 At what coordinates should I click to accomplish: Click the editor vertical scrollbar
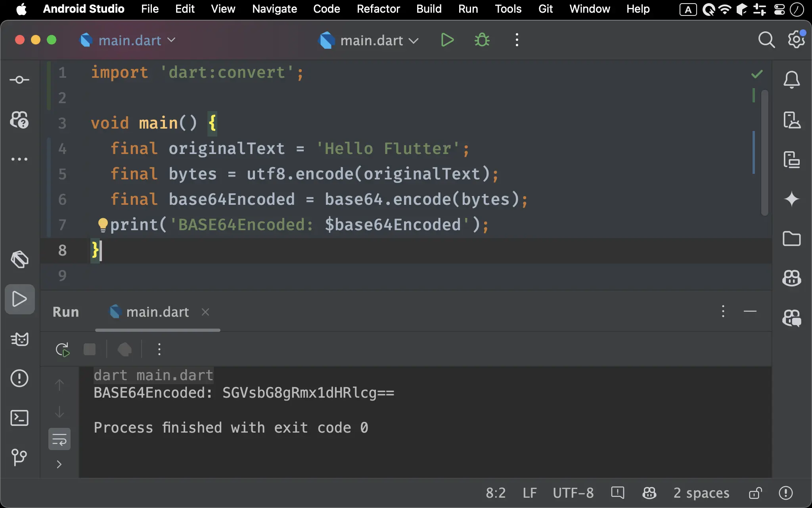(765, 153)
